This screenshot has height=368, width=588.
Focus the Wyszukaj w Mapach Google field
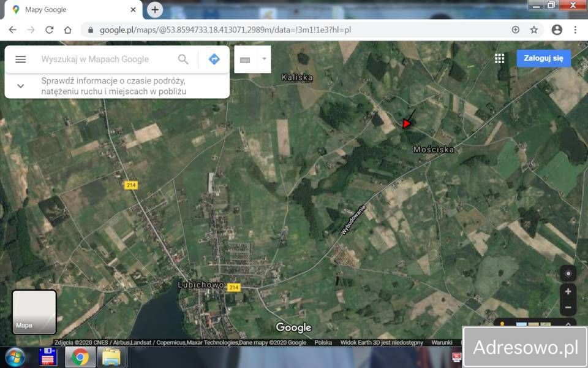tap(95, 59)
